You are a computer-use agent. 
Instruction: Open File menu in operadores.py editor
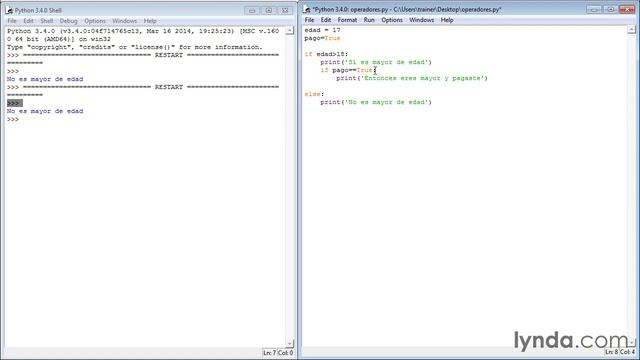[309, 20]
